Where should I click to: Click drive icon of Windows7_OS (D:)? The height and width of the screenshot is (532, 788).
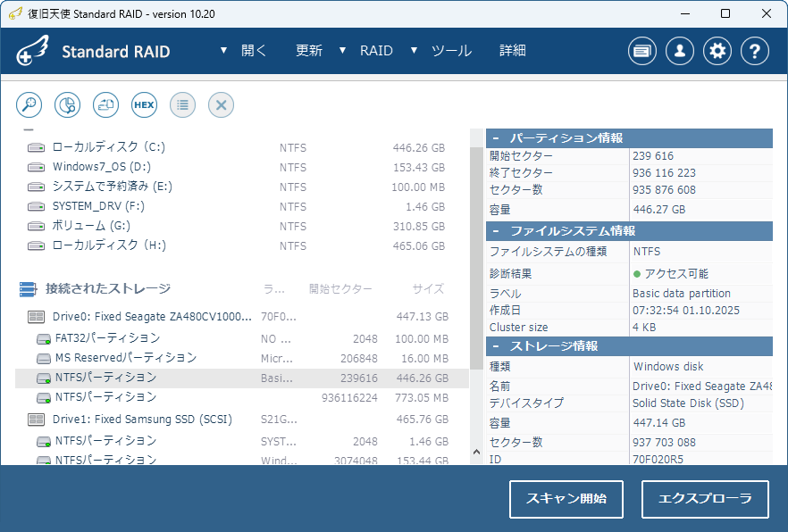[36, 167]
